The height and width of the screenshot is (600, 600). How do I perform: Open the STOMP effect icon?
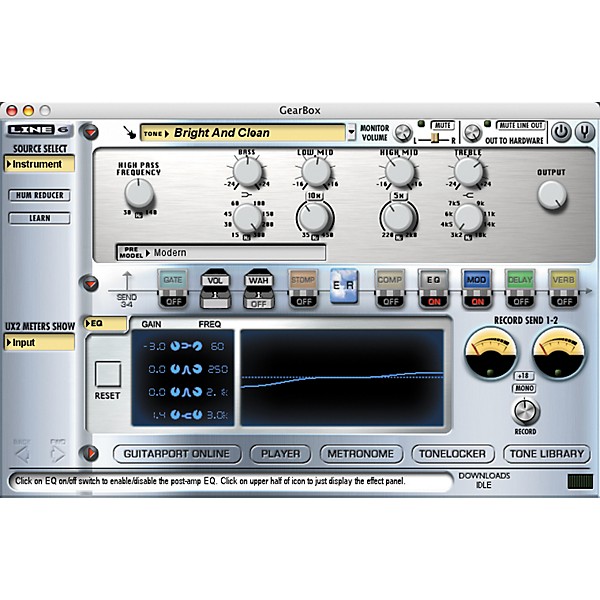[303, 280]
